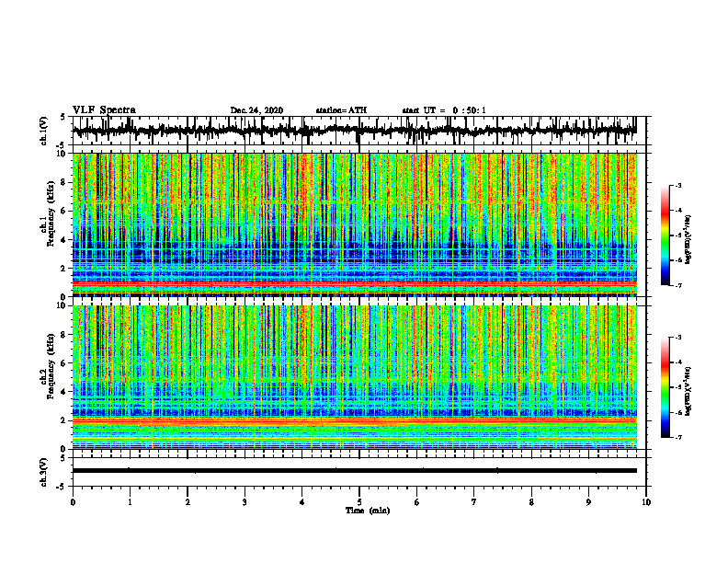Click the "Time (min)" axis label
Viewport: 728px width, 563px height.
click(368, 511)
